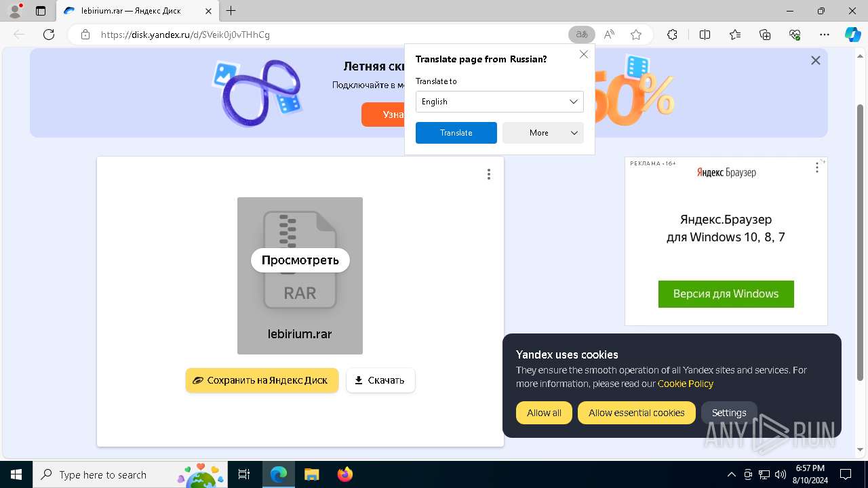Open cookie Settings button

(729, 413)
